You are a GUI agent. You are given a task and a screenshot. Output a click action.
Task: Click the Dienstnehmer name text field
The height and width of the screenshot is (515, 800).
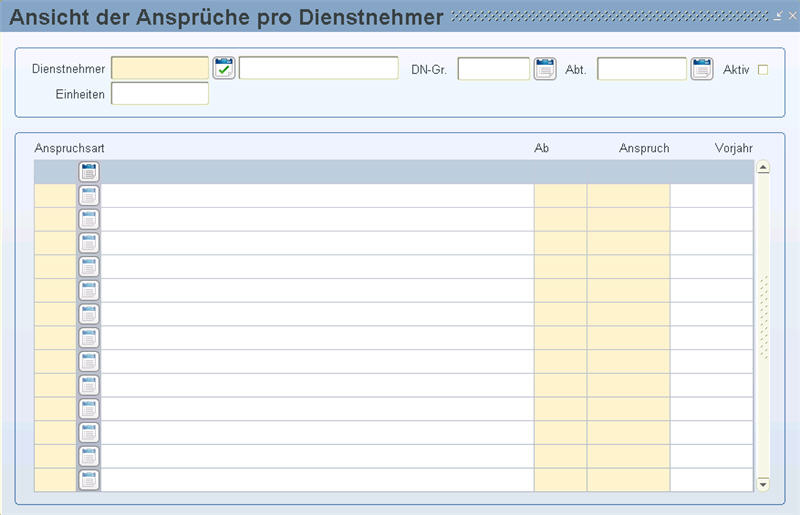[318, 68]
